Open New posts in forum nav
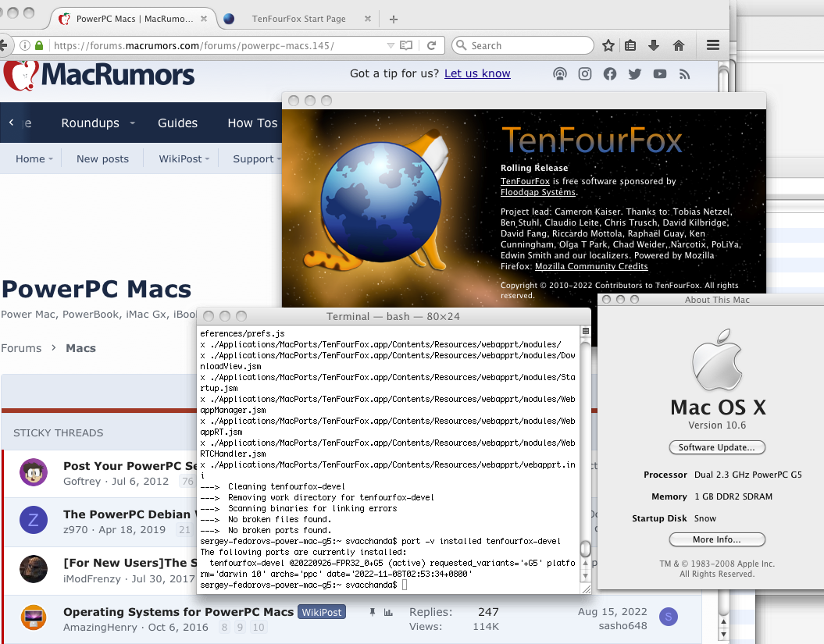Viewport: 824px width, 644px height. tap(102, 158)
